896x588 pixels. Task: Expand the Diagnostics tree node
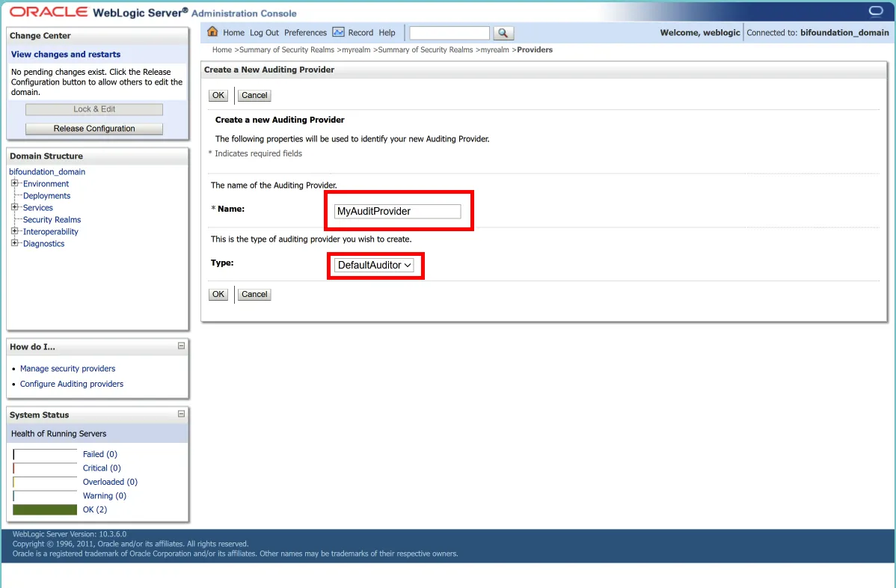click(15, 243)
